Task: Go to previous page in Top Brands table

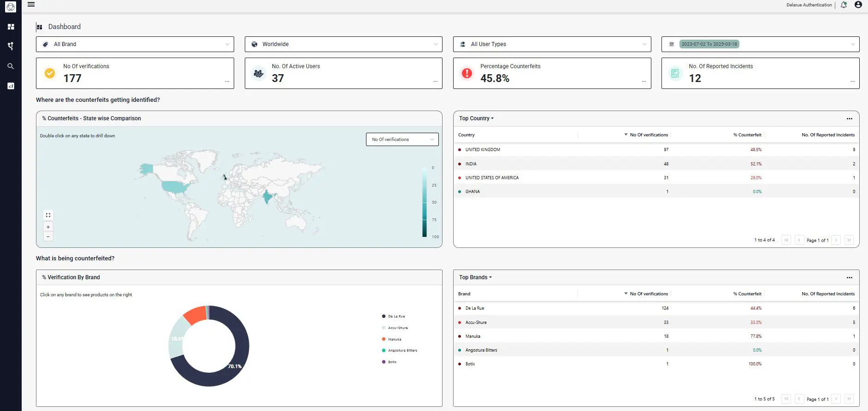Action: pos(799,399)
